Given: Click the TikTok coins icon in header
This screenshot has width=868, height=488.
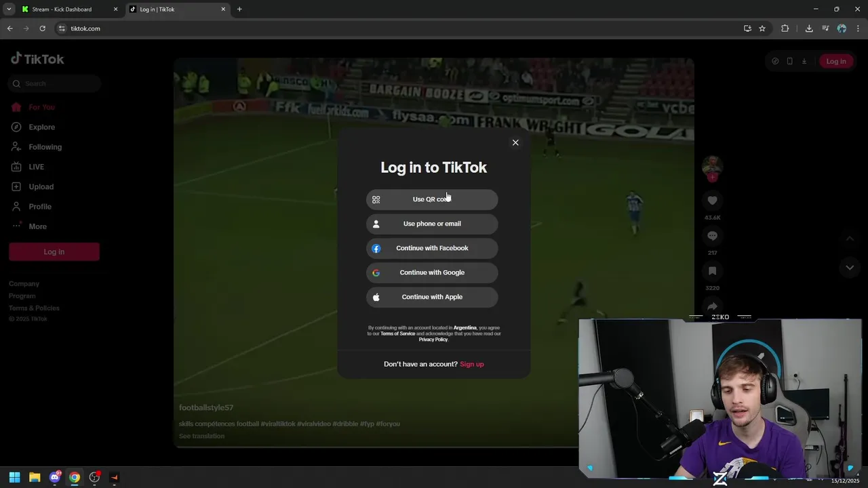Looking at the screenshot, I should [x=775, y=61].
